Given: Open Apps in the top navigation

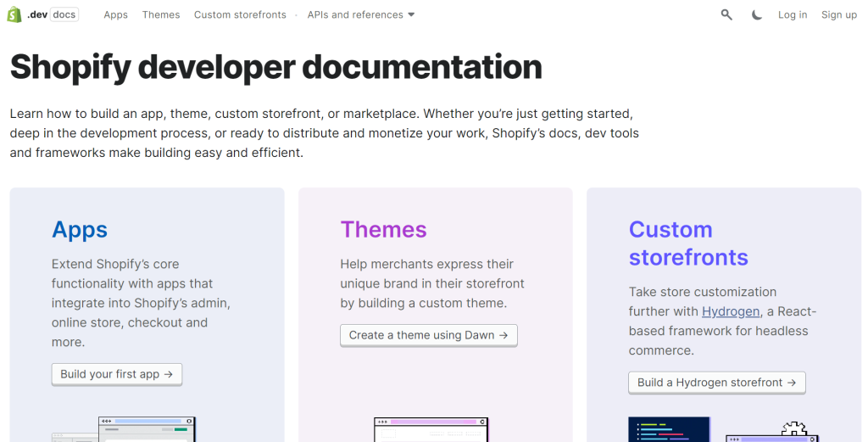Looking at the screenshot, I should pyautogui.click(x=115, y=14).
